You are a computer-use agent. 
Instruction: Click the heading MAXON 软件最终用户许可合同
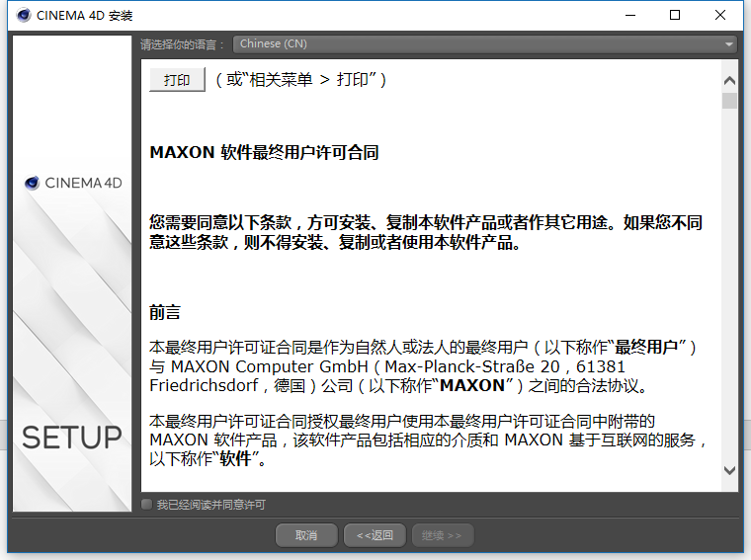coord(264,153)
